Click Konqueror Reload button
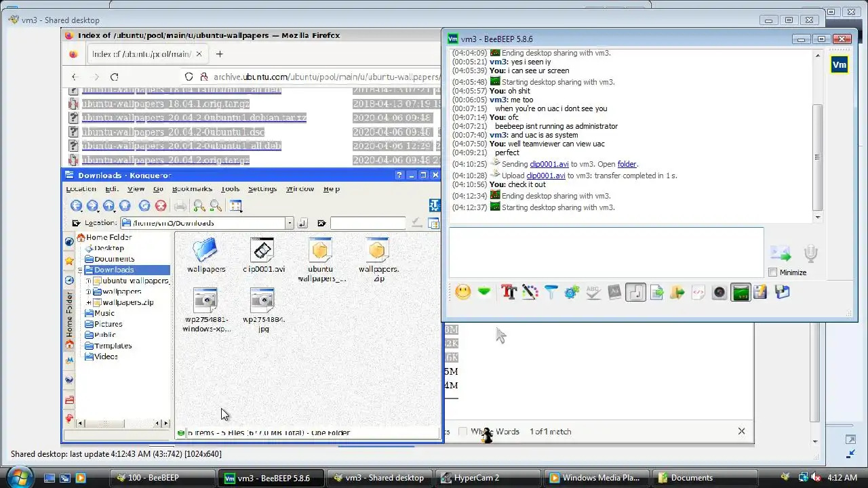 (144, 205)
